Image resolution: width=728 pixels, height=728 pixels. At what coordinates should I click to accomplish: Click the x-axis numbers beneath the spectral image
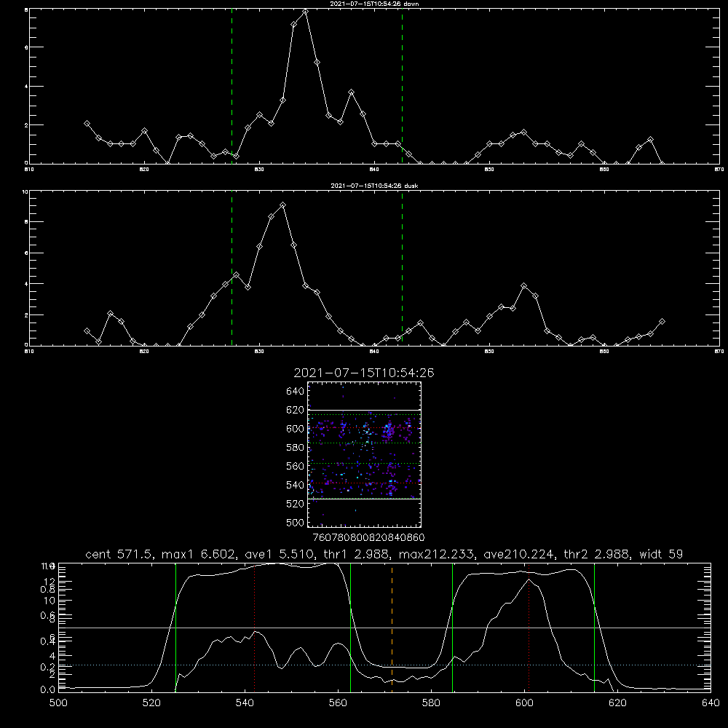click(x=368, y=538)
